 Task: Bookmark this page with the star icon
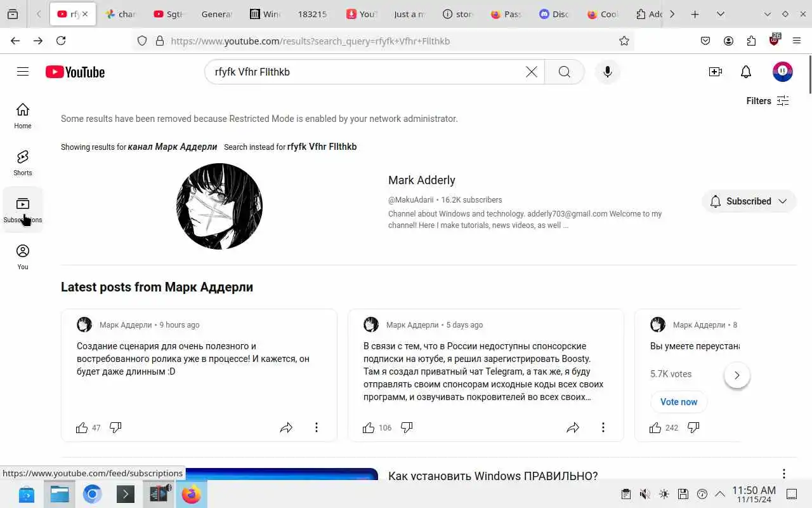[624, 41]
